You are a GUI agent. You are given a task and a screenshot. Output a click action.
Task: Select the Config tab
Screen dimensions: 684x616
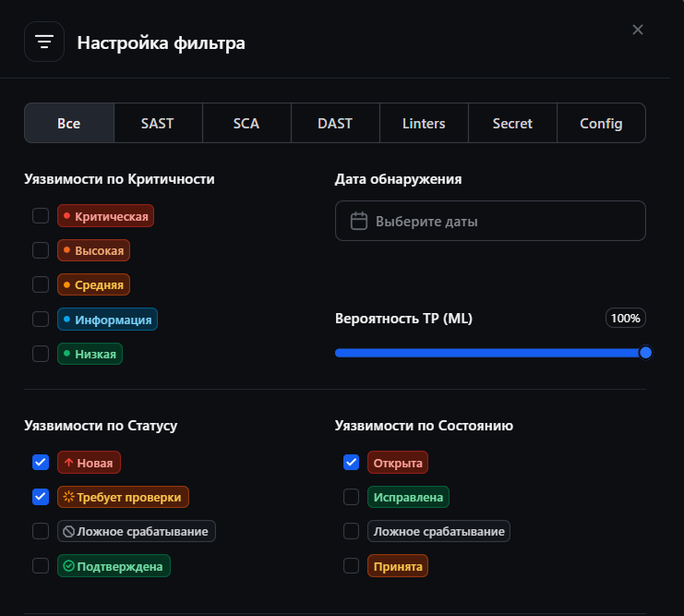tap(601, 123)
